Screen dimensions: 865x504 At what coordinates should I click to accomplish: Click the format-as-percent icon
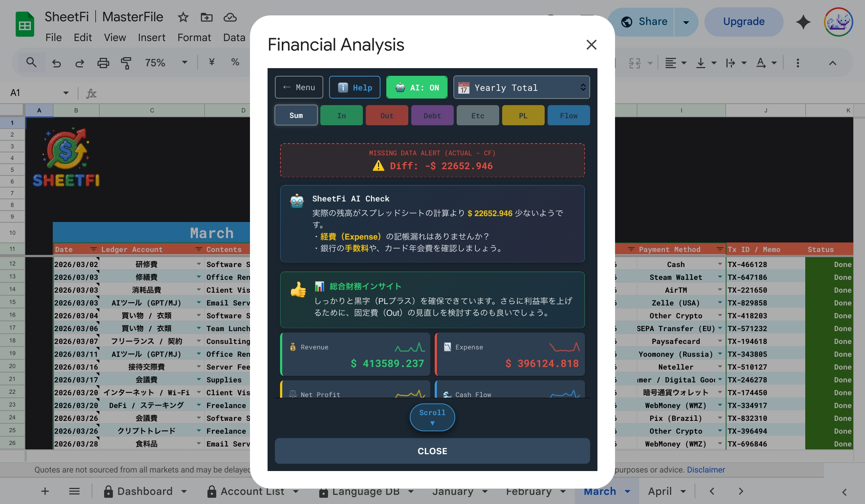(x=235, y=62)
